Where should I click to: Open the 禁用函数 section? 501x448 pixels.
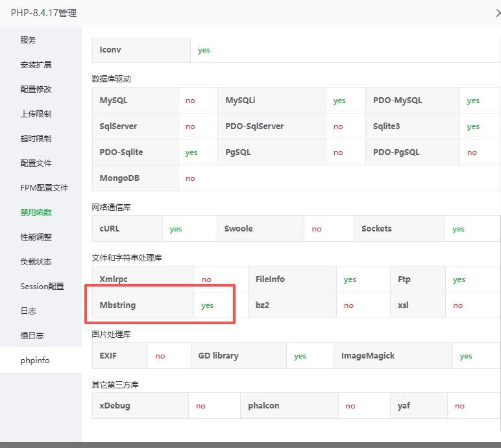[x=36, y=213]
